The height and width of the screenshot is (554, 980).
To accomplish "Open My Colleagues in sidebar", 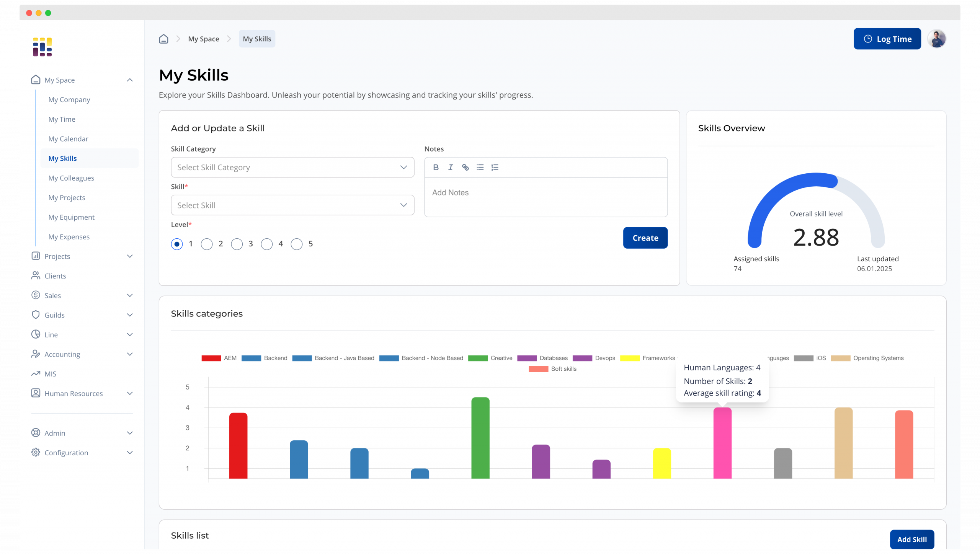I will point(71,178).
